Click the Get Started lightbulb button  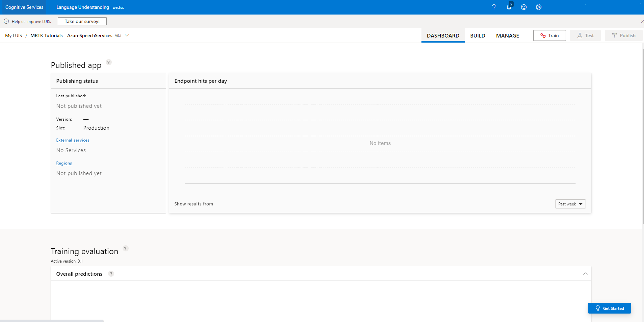pyautogui.click(x=609, y=308)
